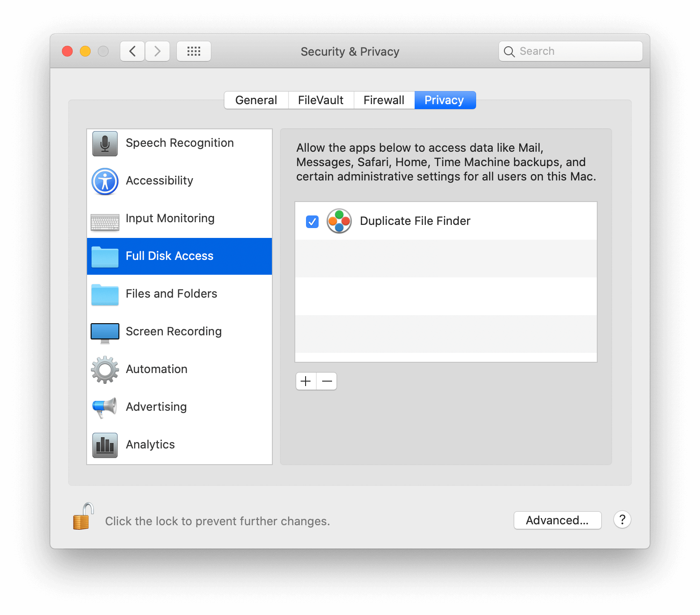Switch to the Firewall tab
This screenshot has height=615, width=700.
[x=384, y=100]
